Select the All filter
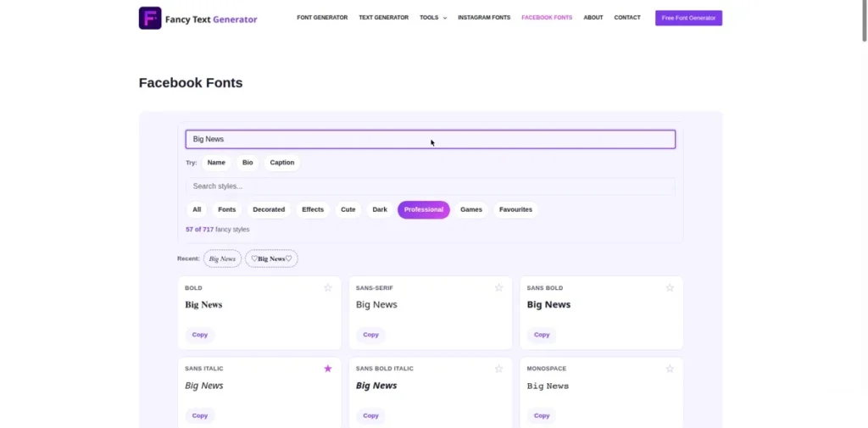 (x=197, y=210)
